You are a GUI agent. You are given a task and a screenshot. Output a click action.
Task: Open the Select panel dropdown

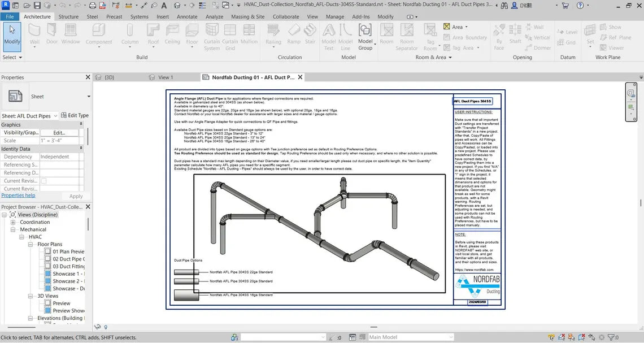(x=12, y=58)
